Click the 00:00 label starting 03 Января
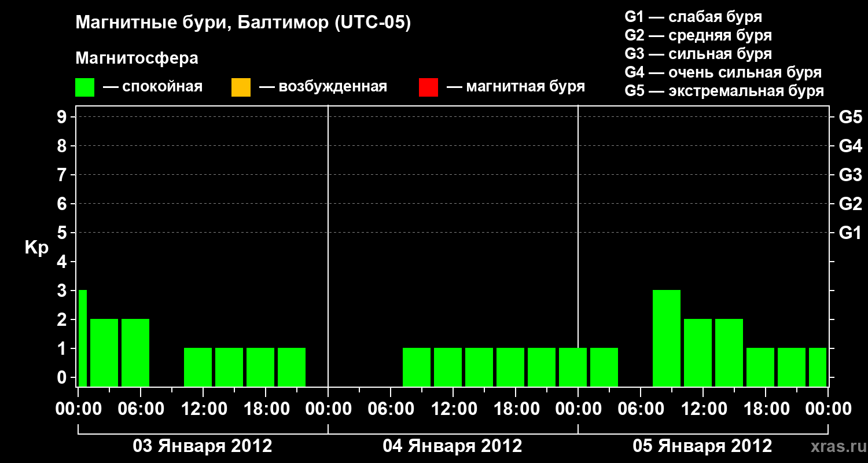 coord(78,409)
